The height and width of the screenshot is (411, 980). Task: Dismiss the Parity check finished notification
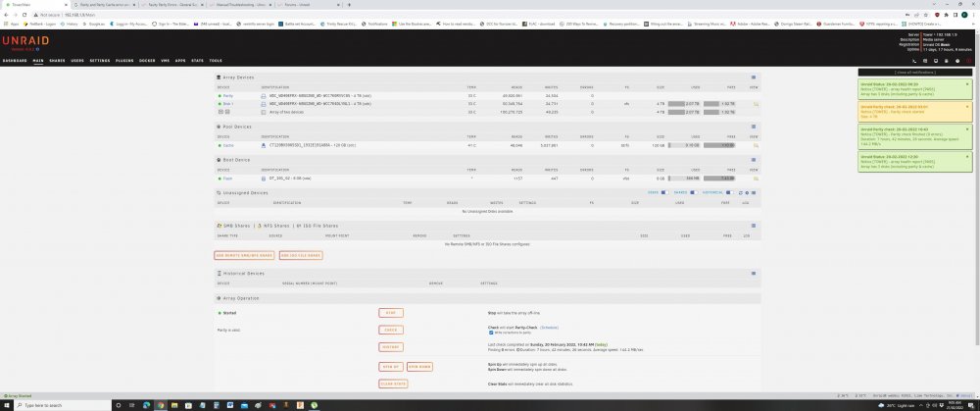pos(967,128)
